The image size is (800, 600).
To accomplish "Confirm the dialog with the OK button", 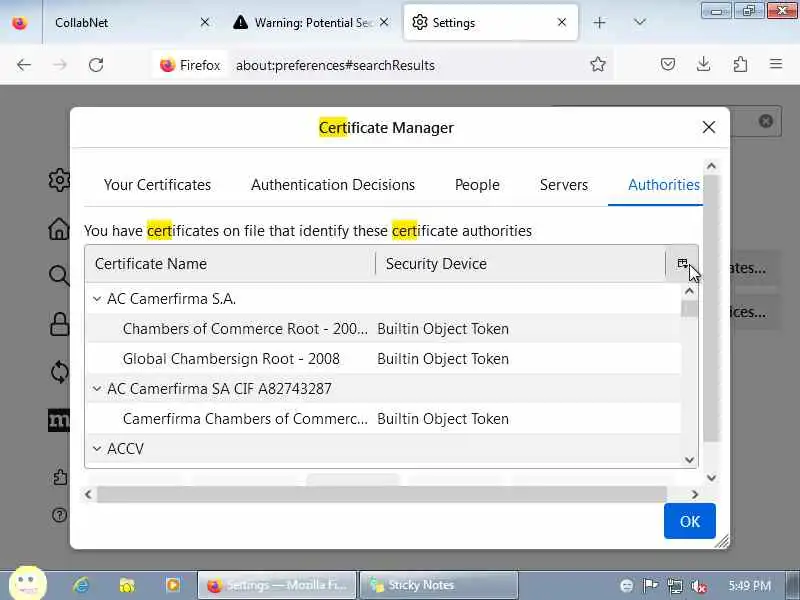I will pos(690,521).
